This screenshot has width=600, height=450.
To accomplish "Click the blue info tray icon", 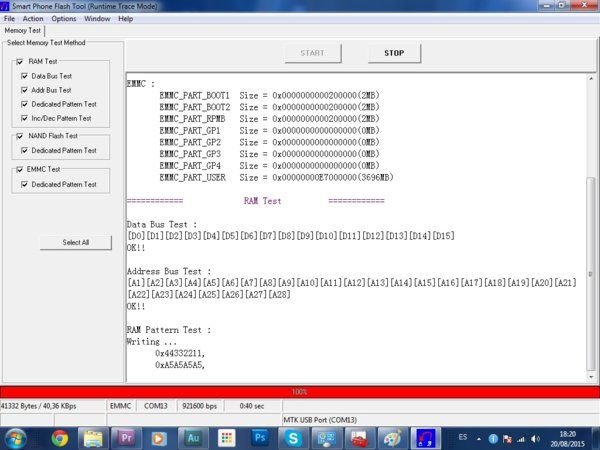I will (493, 439).
